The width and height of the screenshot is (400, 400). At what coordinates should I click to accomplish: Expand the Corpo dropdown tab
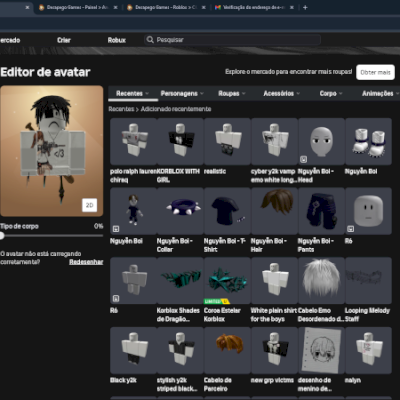[331, 93]
